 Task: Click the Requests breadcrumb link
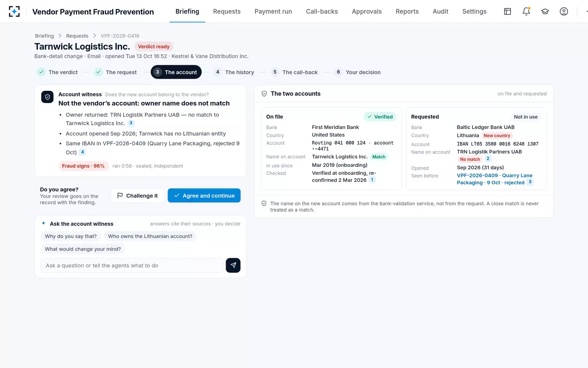coord(77,36)
